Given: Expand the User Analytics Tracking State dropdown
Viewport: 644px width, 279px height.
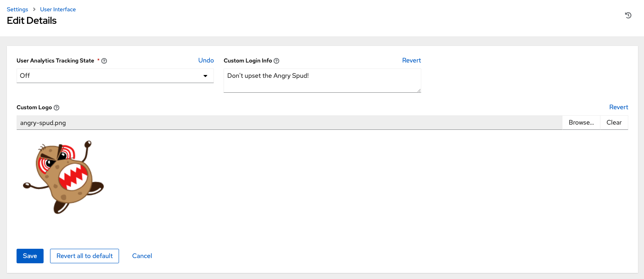Looking at the screenshot, I should click(115, 76).
